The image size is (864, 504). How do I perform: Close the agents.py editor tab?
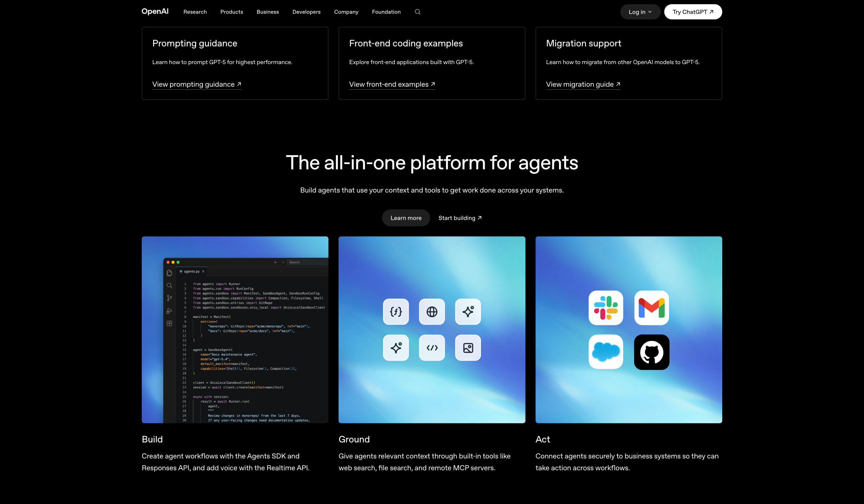pos(203,272)
